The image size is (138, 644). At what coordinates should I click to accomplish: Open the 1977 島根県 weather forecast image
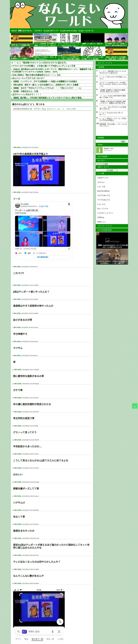[x=39, y=171]
